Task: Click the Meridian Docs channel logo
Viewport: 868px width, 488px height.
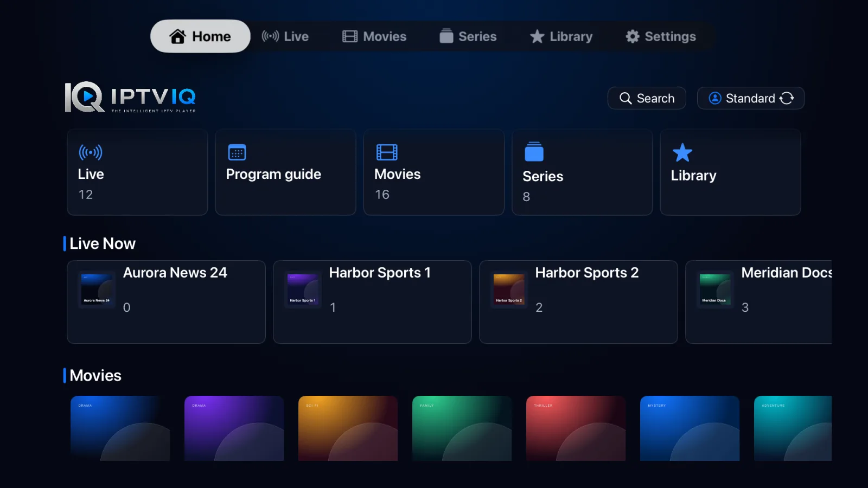Action: pyautogui.click(x=715, y=290)
